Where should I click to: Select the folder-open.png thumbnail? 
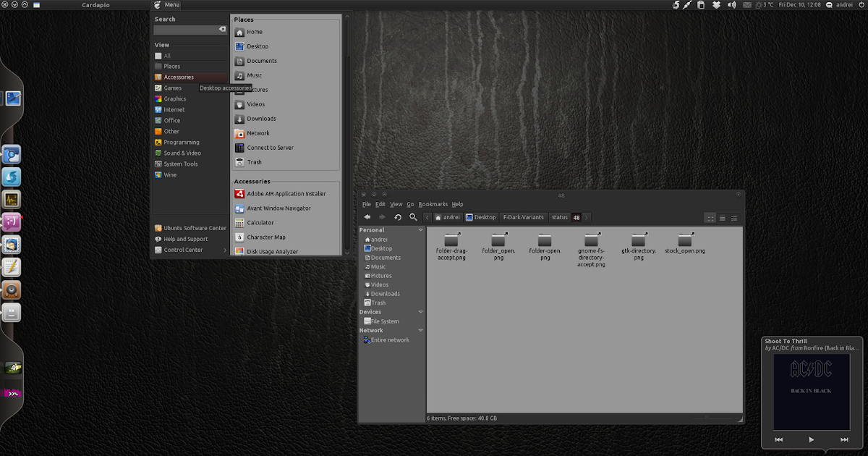coord(545,242)
